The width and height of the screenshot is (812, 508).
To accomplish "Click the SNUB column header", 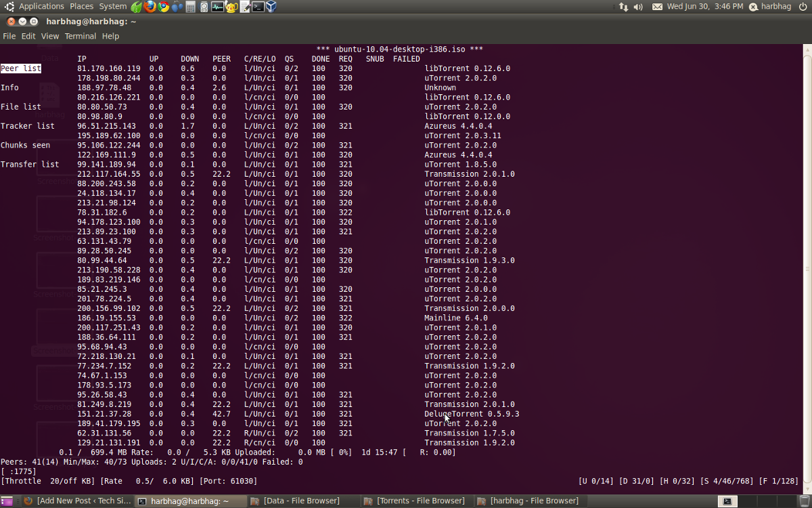I will pyautogui.click(x=375, y=59).
